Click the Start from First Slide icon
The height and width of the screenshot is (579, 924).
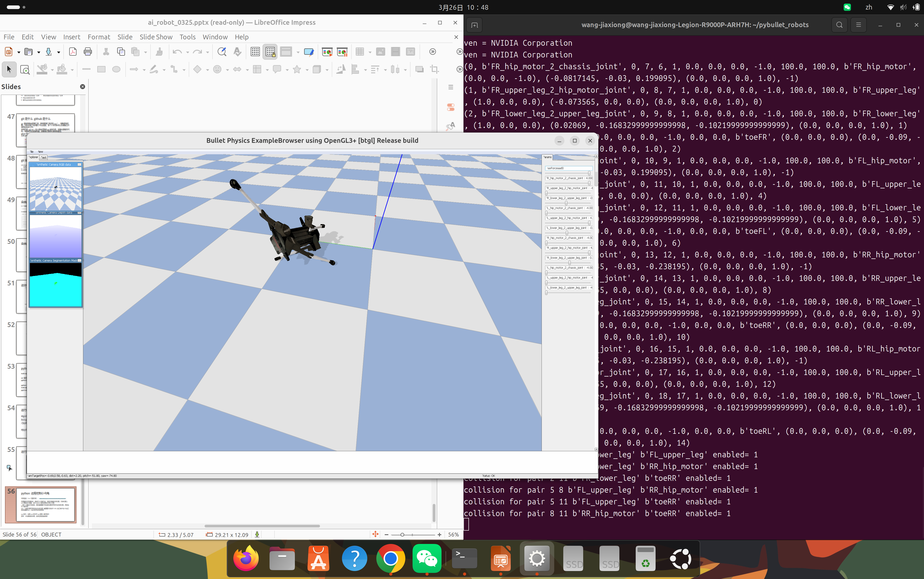327,52
